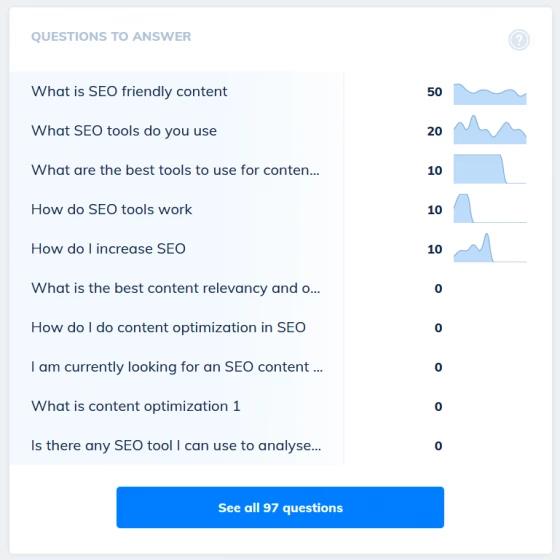Click the 'Questions to Answer' heading

point(111,36)
